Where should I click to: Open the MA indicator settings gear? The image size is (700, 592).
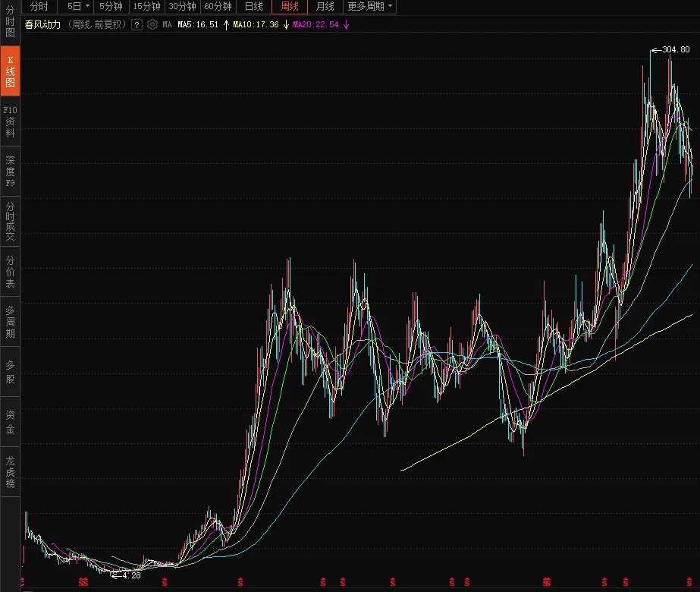coord(152,24)
